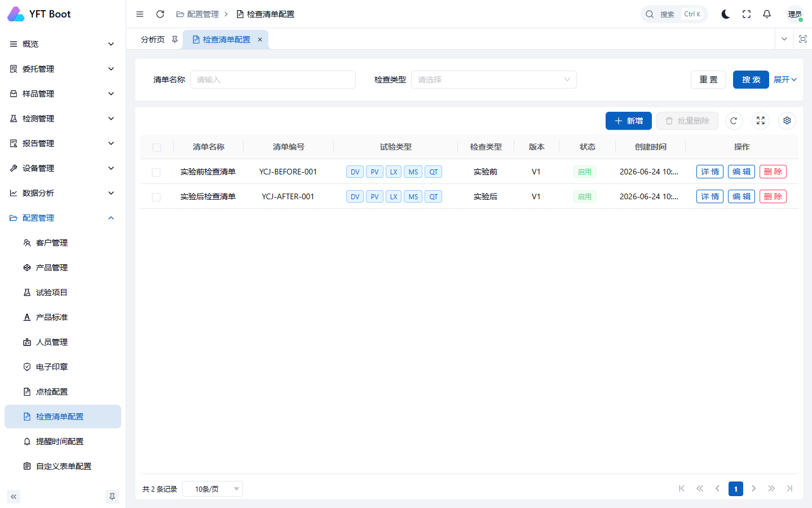Switch to the 分析页 tab
812x508 pixels.
click(x=153, y=40)
